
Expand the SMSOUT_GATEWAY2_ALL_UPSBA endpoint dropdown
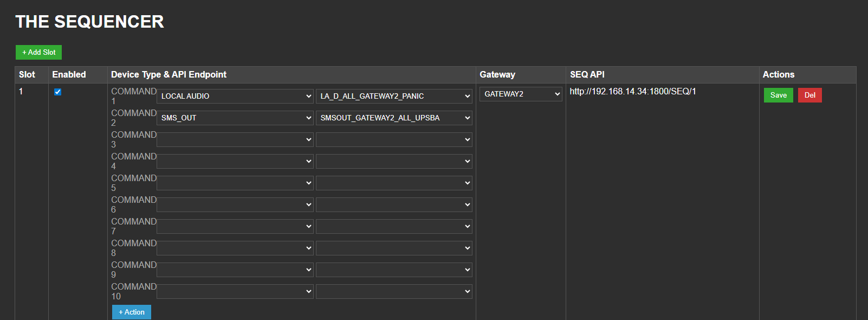[394, 118]
